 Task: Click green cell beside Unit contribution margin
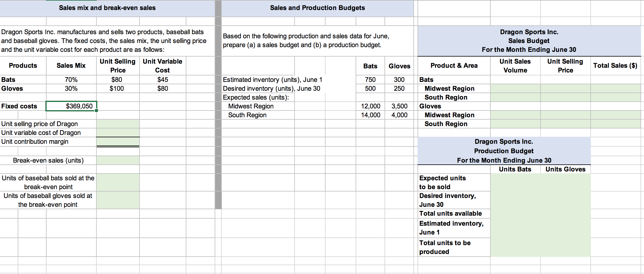pyautogui.click(x=118, y=141)
